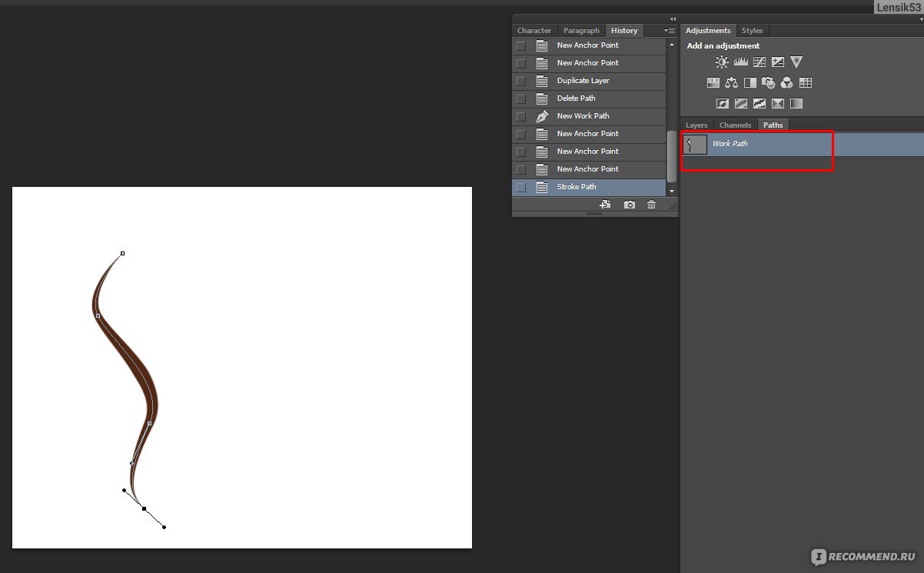Select the Stroke Path history state

tap(589, 187)
